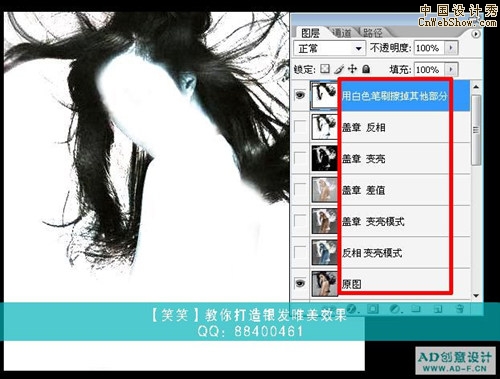Show the 盖章 反相 layer
Image resolution: width=500 pixels, height=379 pixels.
300,127
